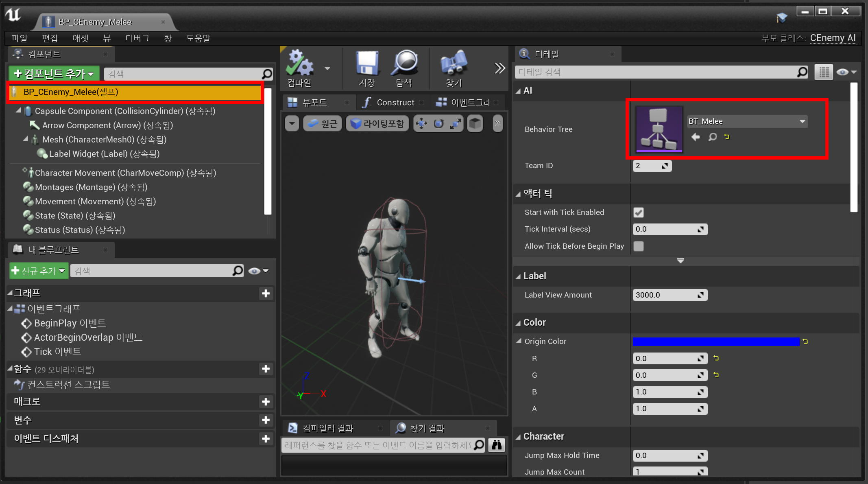Open the 디버그 menu
This screenshot has height=484, width=868.
pos(137,38)
